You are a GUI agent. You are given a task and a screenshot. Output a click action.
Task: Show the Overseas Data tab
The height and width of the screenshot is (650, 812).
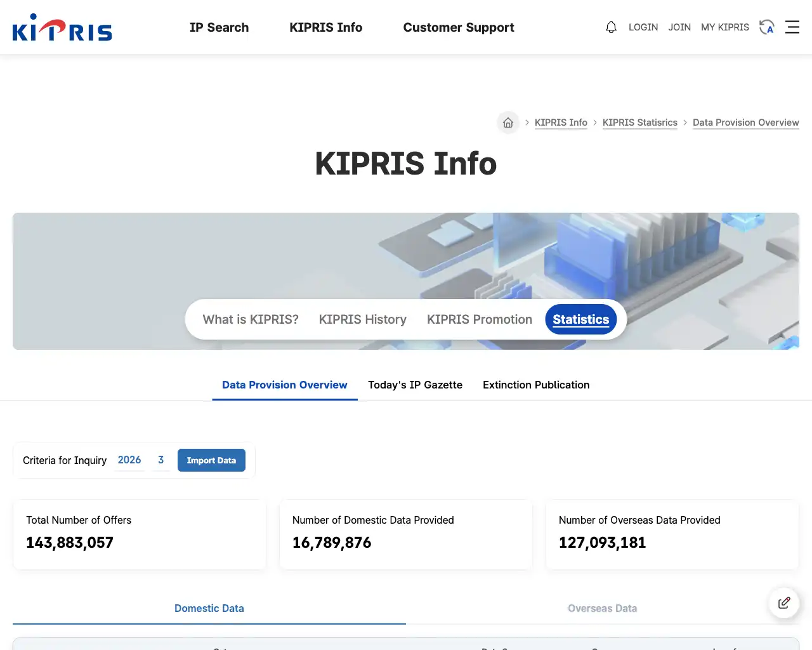(603, 608)
